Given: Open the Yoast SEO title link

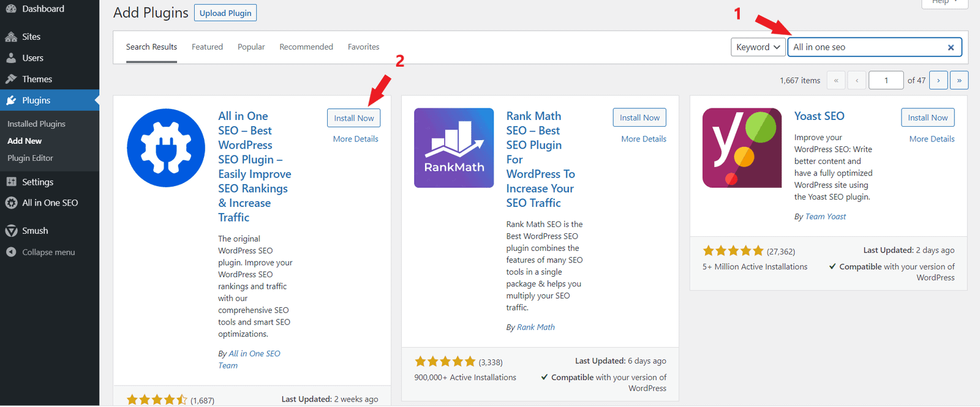Looking at the screenshot, I should click(x=820, y=116).
